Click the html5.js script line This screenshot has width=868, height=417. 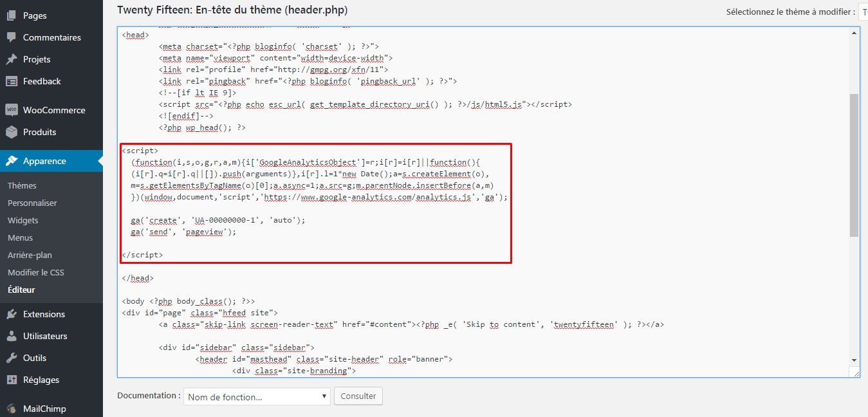365,104
